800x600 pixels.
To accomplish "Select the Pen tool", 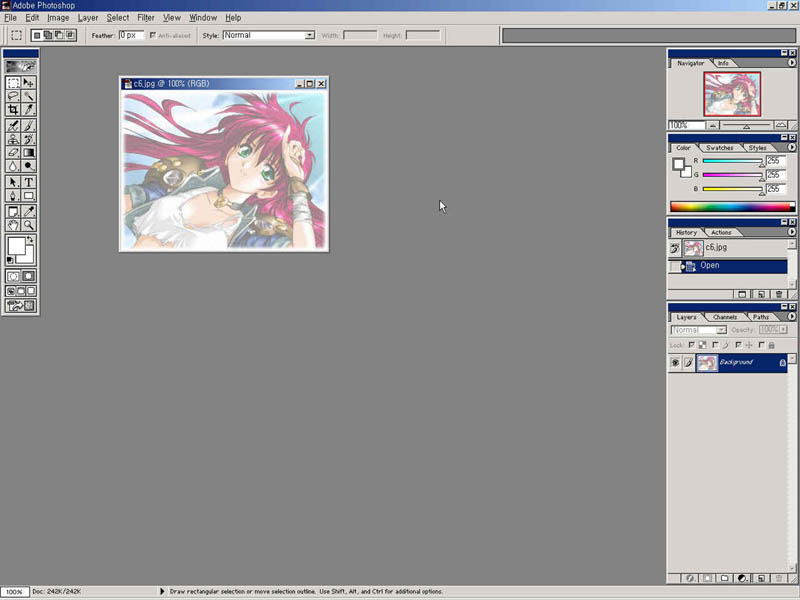I will pos(13,195).
